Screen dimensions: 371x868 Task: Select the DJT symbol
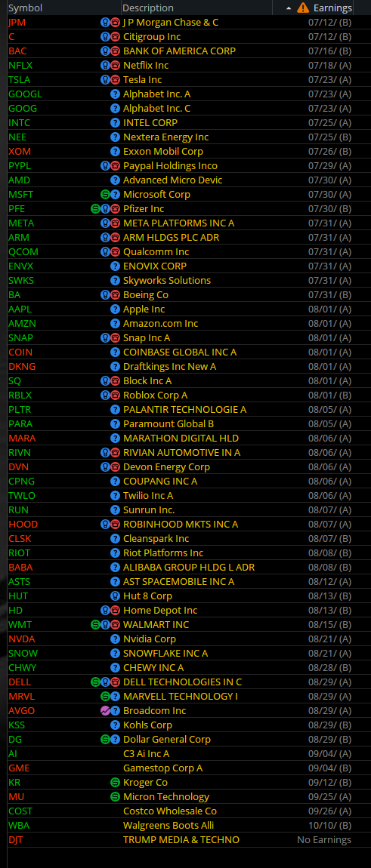(x=16, y=840)
